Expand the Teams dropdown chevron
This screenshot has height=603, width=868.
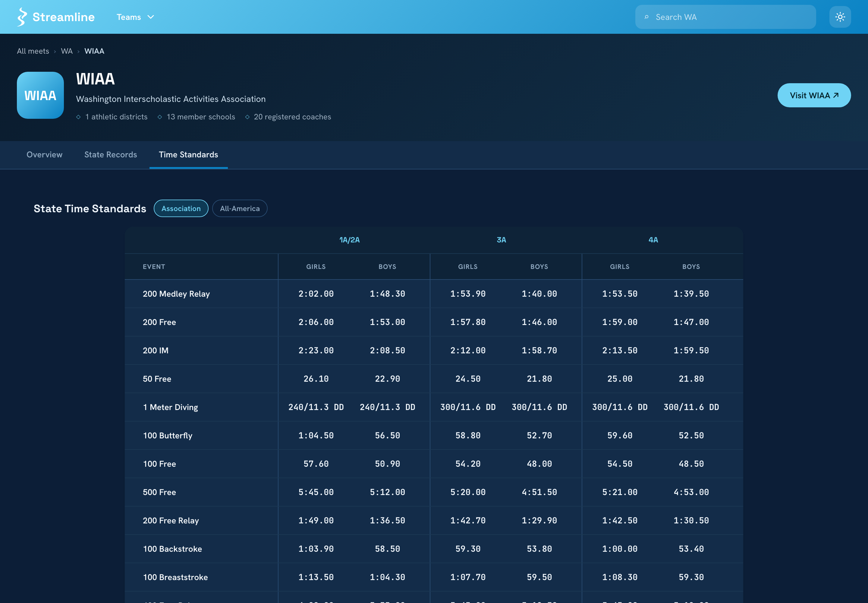[151, 17]
